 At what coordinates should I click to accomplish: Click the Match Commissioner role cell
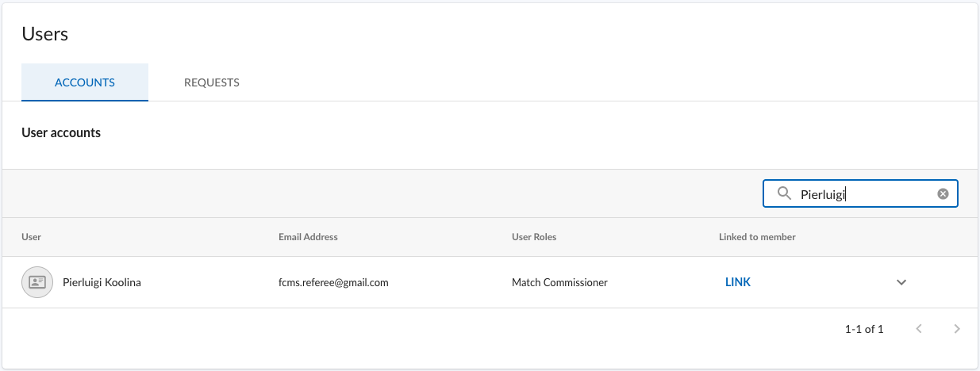coord(559,282)
